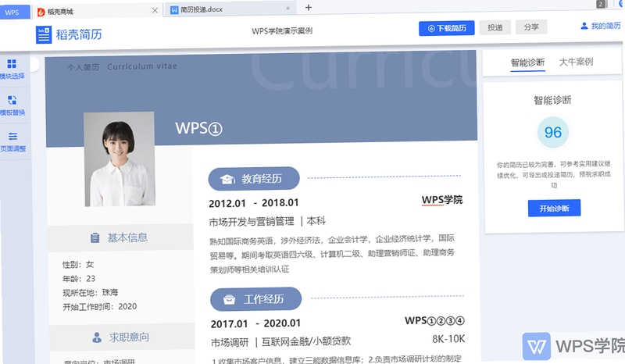Click the resume profile photo

pos(120,159)
